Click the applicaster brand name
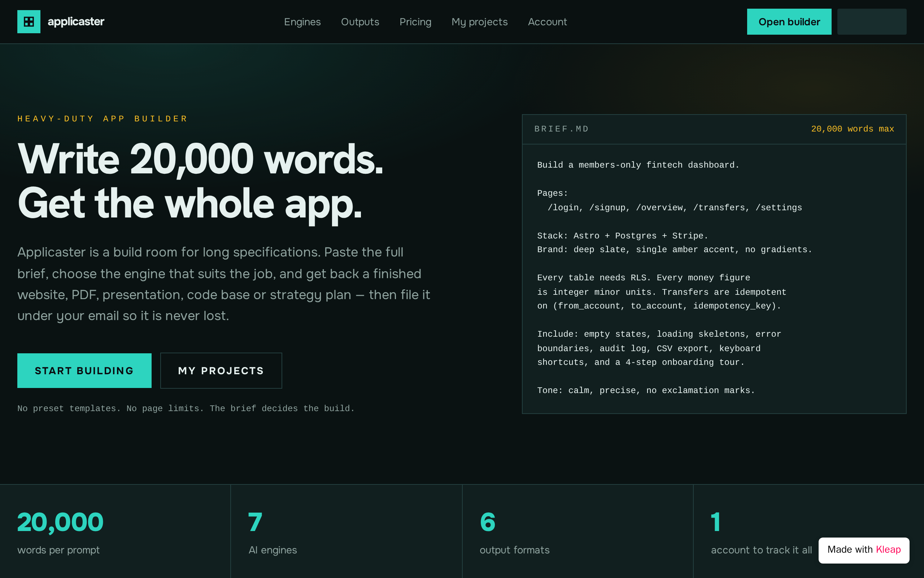 [75, 22]
